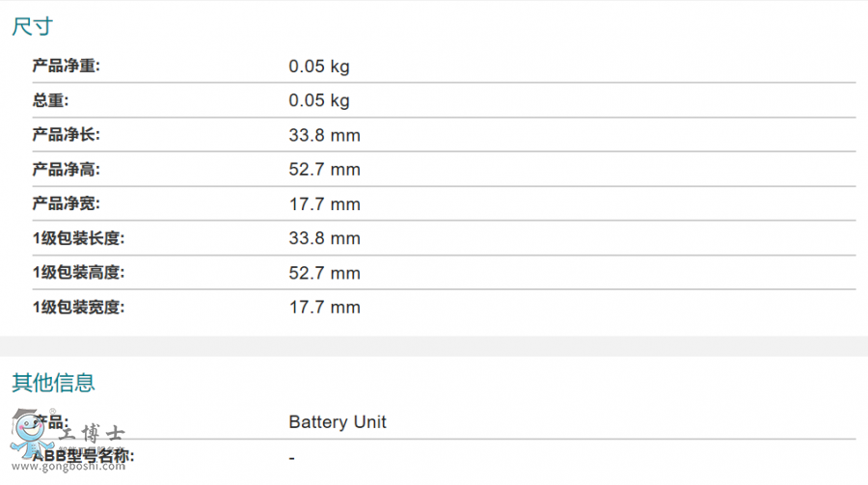Click the 1级包装高度 label
Image resolution: width=868 pixels, height=485 pixels.
pos(78,273)
